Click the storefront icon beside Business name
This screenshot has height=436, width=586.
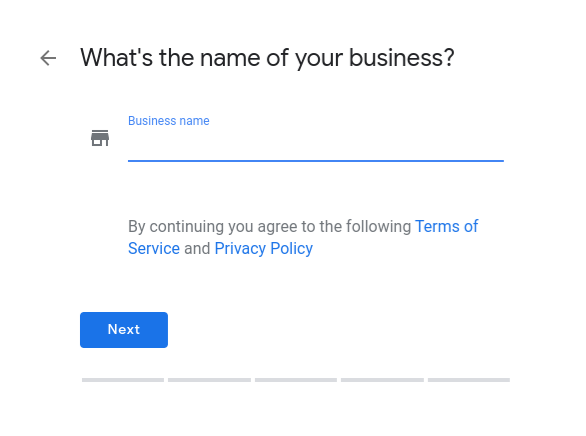coord(100,138)
